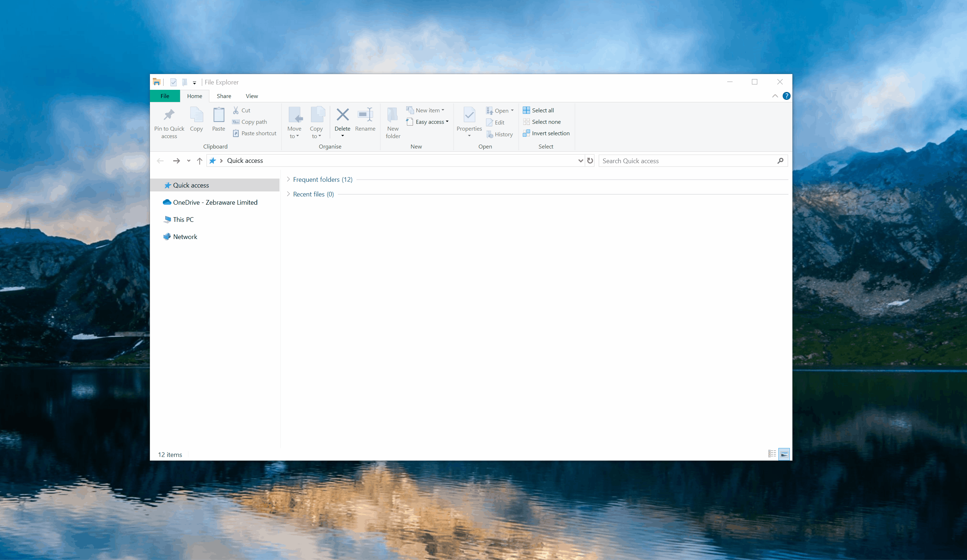Maximize the File Explorer window
967x560 pixels.
click(x=754, y=82)
